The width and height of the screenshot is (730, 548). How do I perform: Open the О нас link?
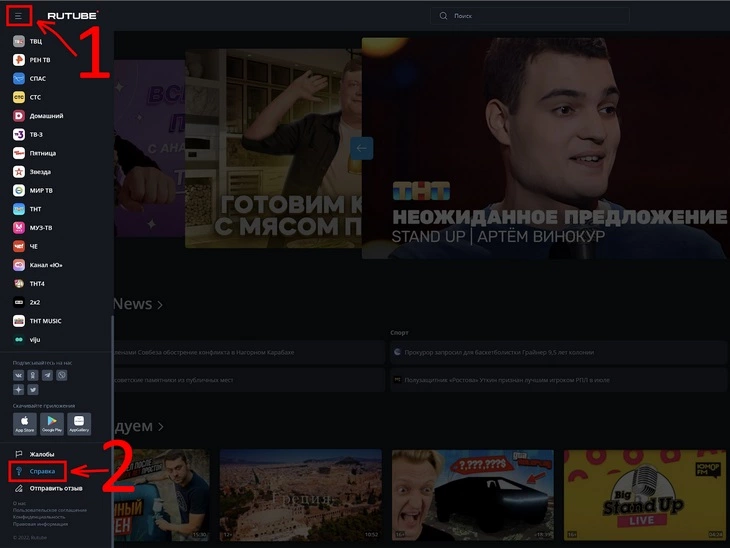coord(20,503)
